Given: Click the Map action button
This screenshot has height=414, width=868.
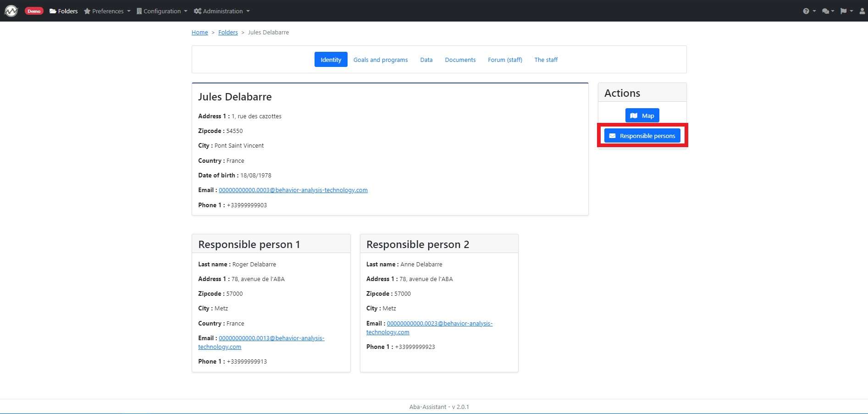Looking at the screenshot, I should click(x=642, y=116).
